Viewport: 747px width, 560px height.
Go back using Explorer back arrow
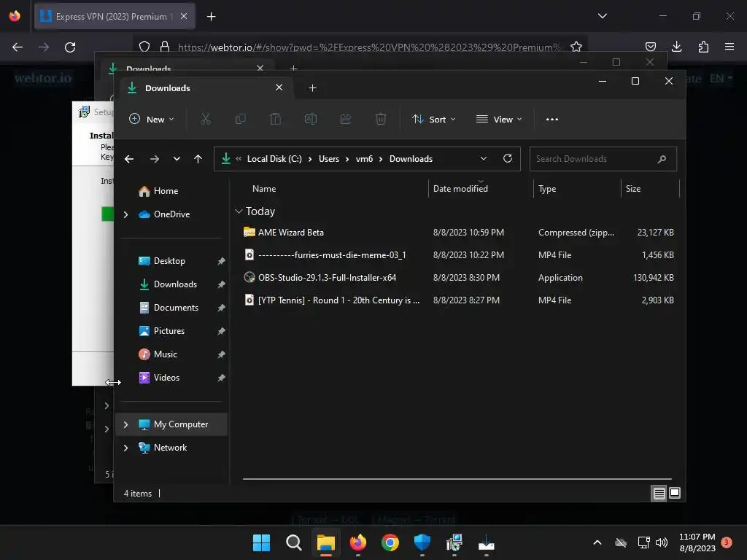[129, 159]
